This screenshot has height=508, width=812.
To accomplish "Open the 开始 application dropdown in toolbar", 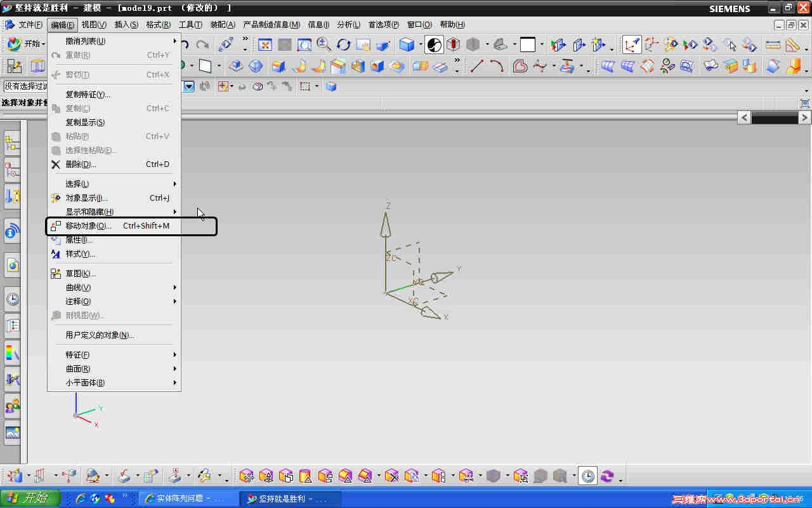I will point(25,44).
